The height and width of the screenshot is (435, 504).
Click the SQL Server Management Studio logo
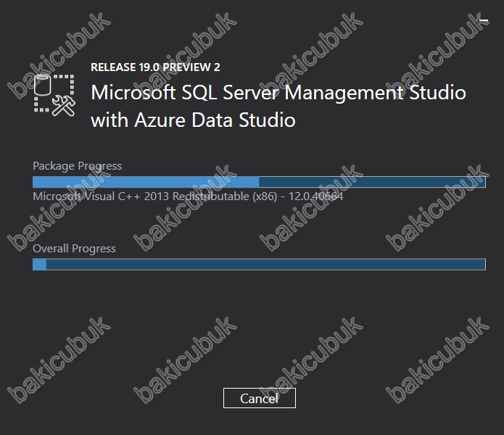pos(54,95)
